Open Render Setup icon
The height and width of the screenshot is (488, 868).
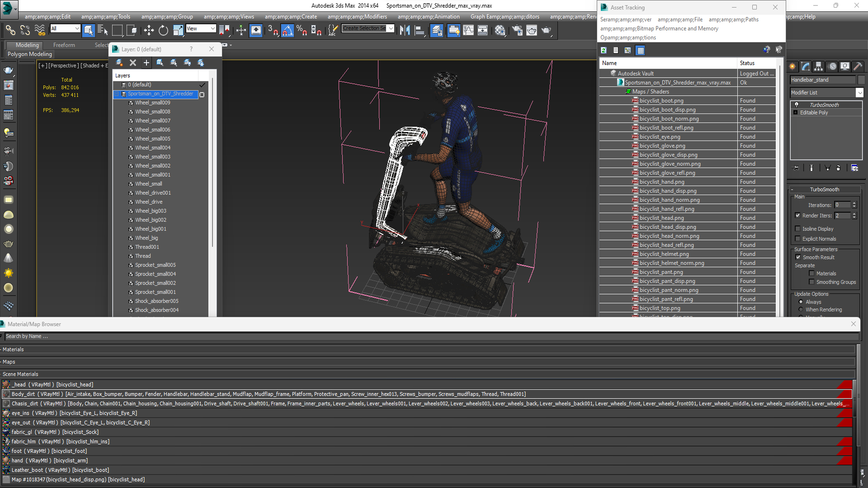(517, 30)
